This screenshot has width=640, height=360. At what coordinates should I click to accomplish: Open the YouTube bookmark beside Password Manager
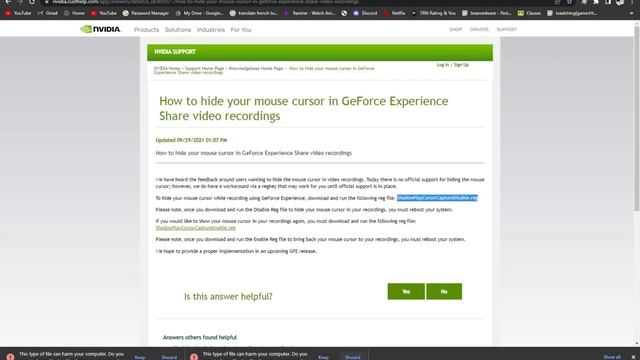pyautogui.click(x=104, y=13)
